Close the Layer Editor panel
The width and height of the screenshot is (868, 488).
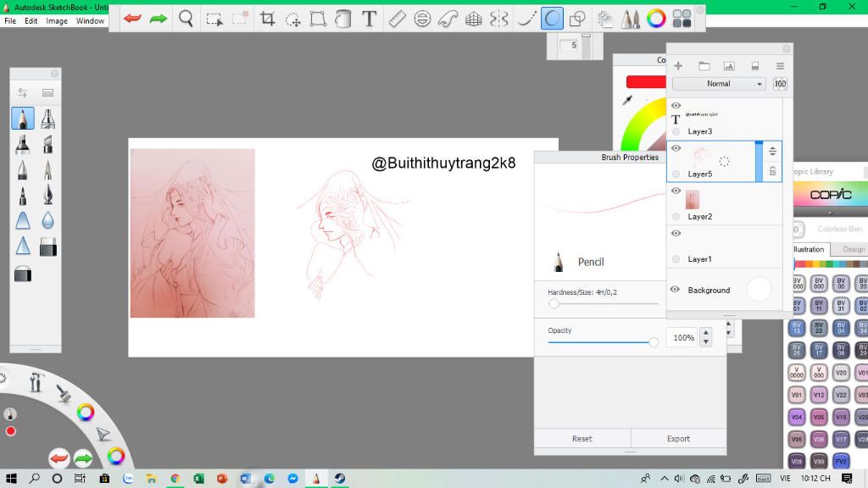[786, 48]
